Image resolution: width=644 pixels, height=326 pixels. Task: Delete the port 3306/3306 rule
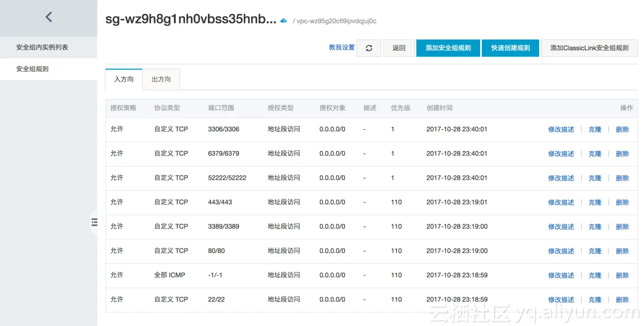622,130
